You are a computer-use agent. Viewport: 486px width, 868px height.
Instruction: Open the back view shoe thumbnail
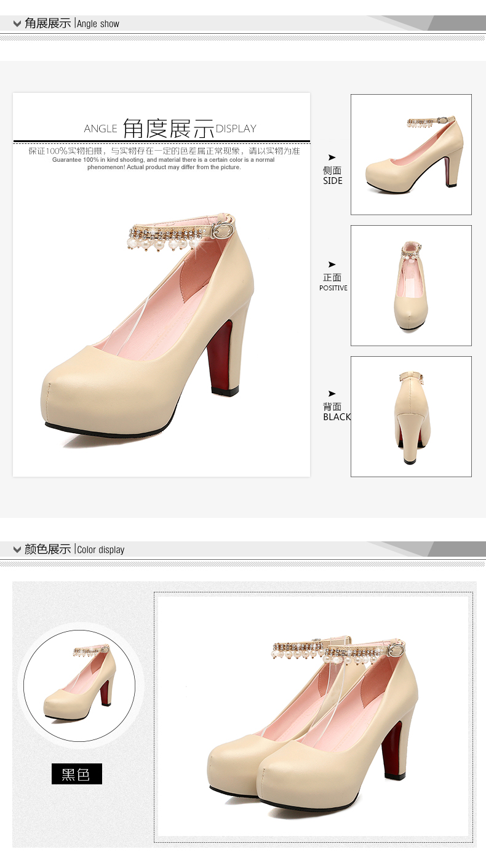[411, 416]
